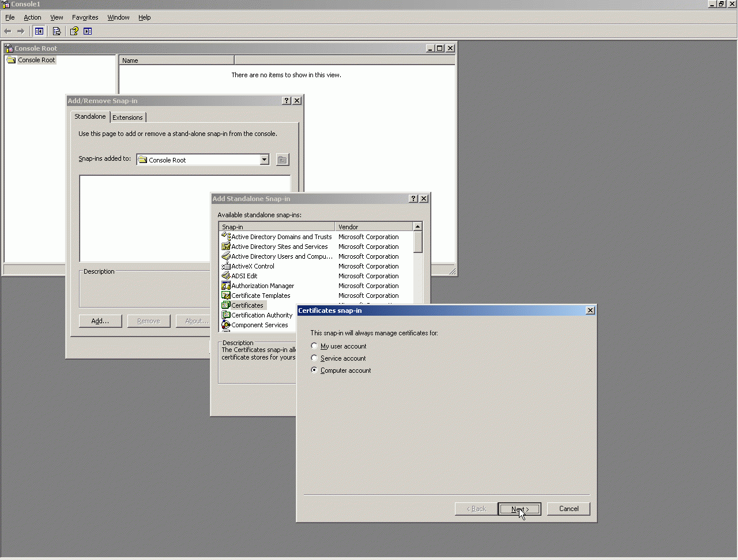Click Active Directory Users and Computers icon
This screenshot has width=738, height=560.
tap(226, 256)
